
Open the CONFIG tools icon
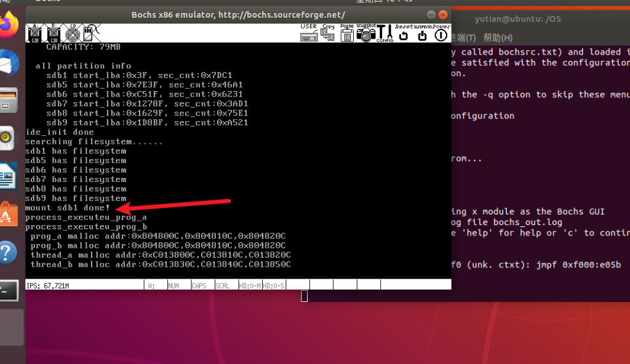(x=385, y=33)
